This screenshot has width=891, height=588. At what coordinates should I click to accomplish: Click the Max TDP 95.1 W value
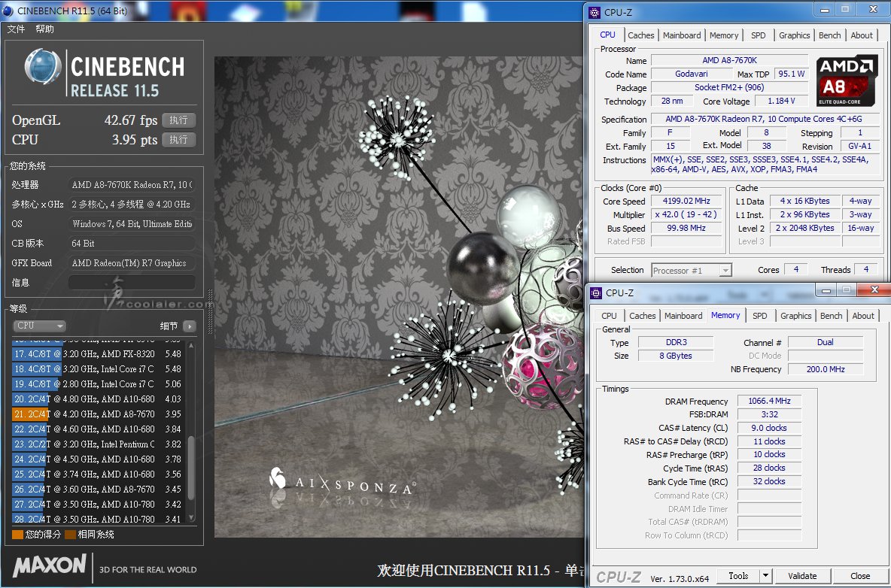pos(792,74)
